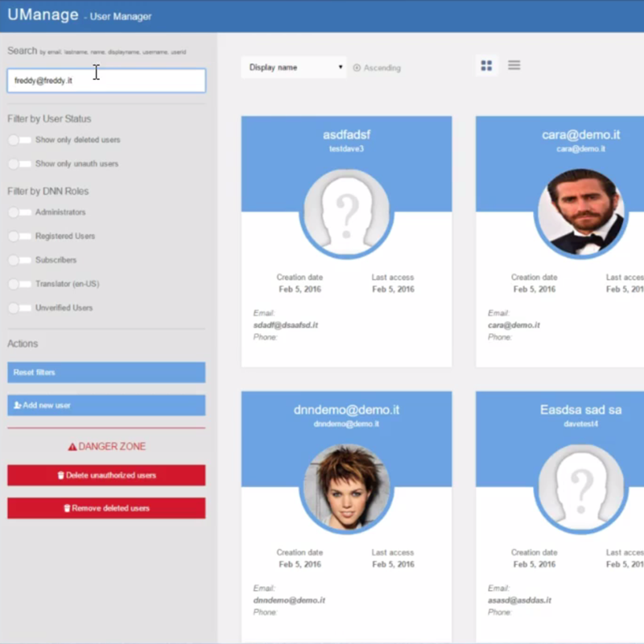
Task: Switch to list view icon
Action: pos(514,65)
